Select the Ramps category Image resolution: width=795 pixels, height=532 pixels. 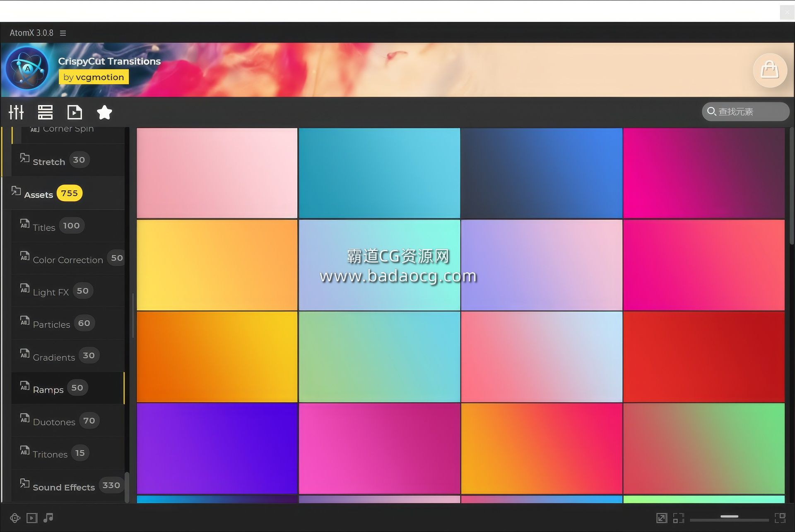coord(68,388)
